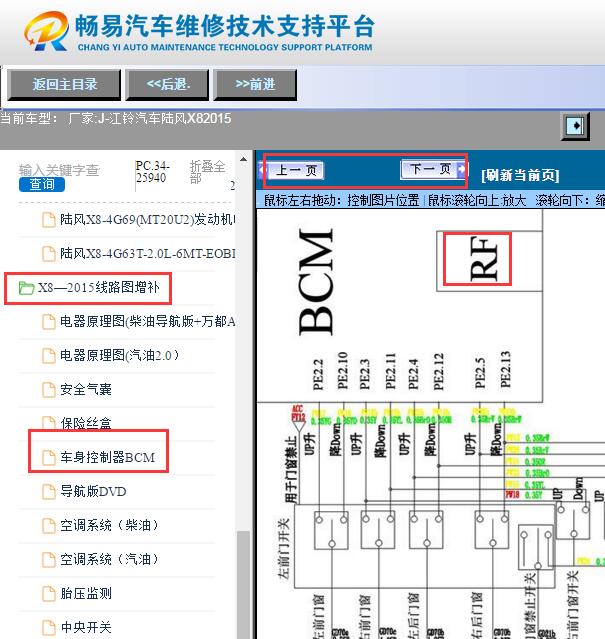Click the PC.34-25940 text

coord(153,172)
